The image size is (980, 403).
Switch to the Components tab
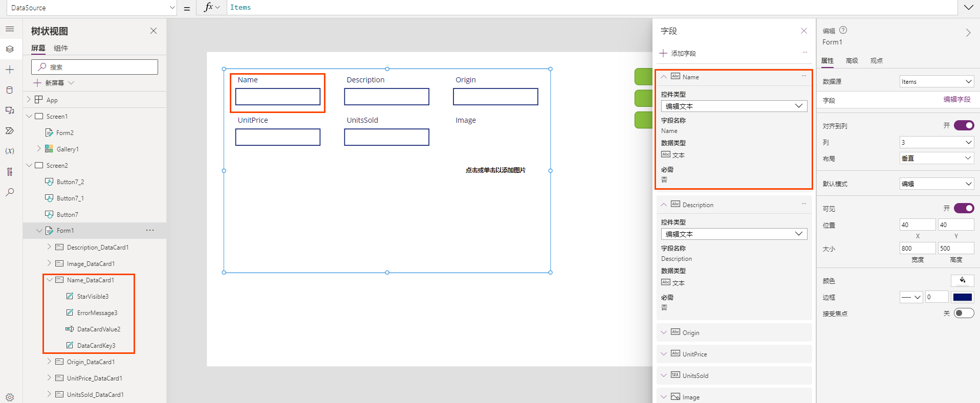(61, 48)
